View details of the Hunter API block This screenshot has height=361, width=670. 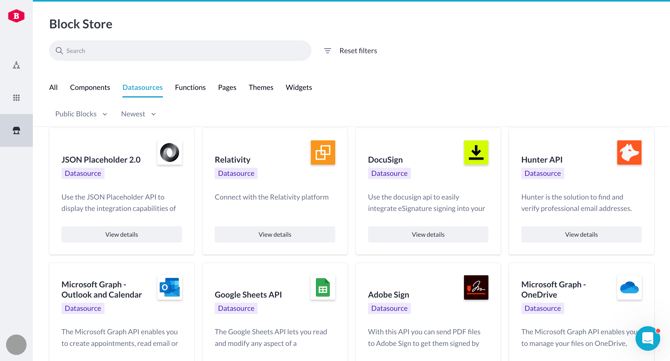pyautogui.click(x=582, y=235)
